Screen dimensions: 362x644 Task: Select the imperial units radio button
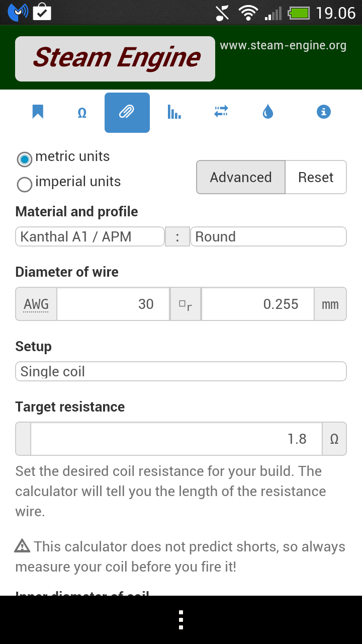click(x=24, y=185)
